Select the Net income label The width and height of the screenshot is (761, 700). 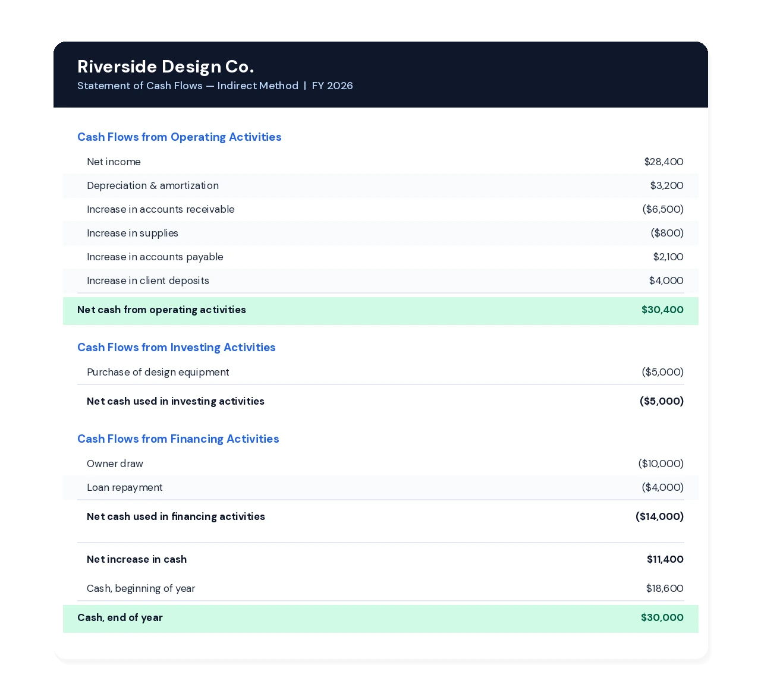(x=114, y=162)
